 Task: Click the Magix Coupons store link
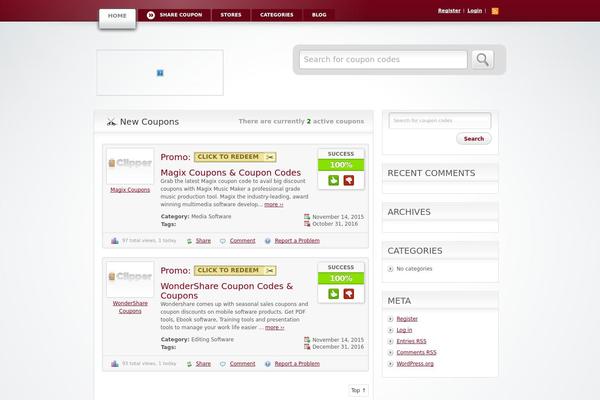coord(130,190)
